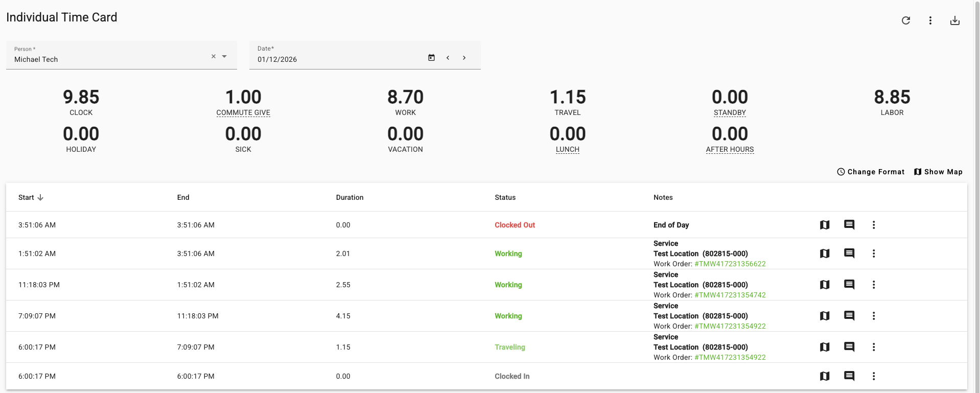Viewport: 980px width, 393px height.
Task: Open the date picker calendar icon
Action: pos(432,58)
